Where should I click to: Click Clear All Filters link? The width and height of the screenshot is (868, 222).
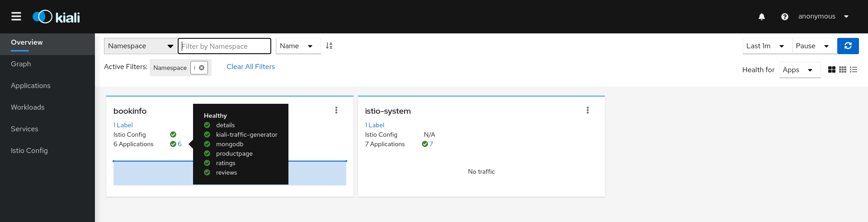(x=250, y=67)
